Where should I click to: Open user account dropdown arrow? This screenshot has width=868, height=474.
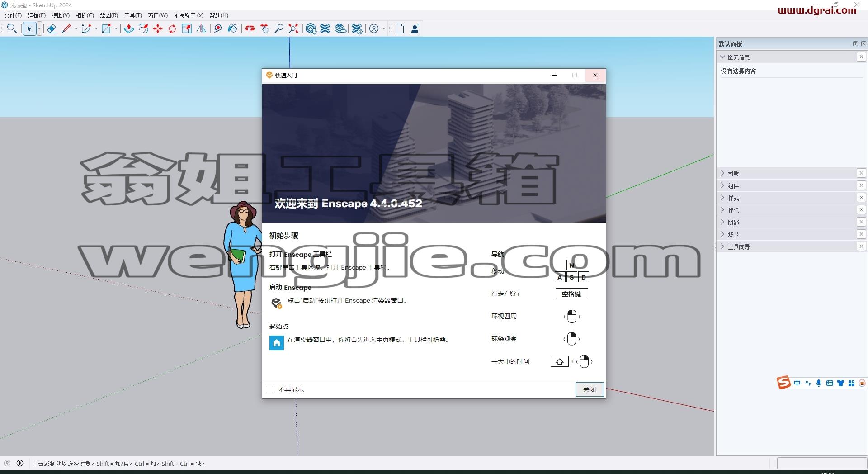click(384, 29)
